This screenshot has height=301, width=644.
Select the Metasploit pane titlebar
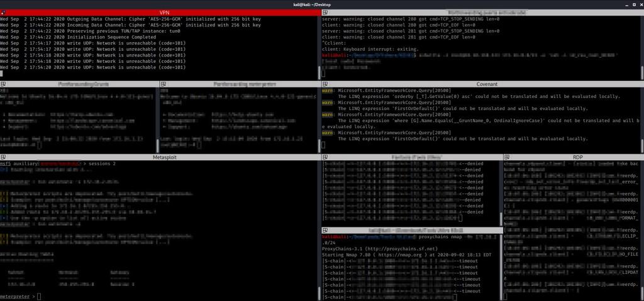click(160, 157)
